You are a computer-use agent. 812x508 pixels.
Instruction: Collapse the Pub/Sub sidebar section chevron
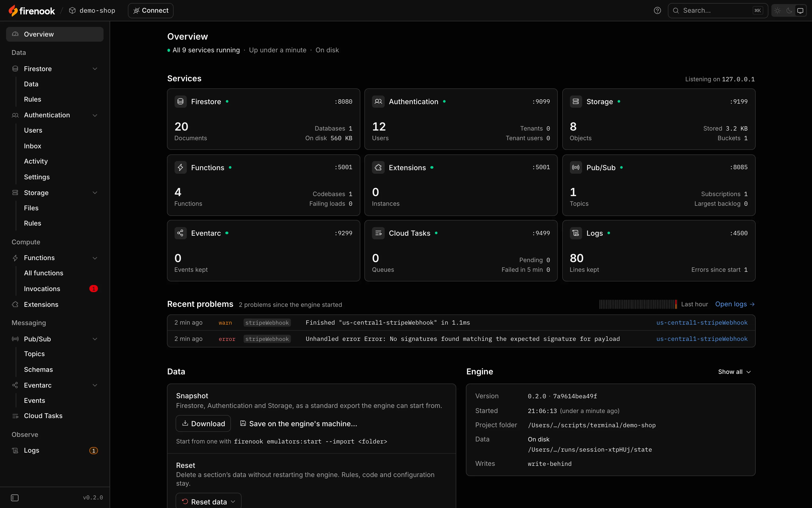[x=95, y=339]
